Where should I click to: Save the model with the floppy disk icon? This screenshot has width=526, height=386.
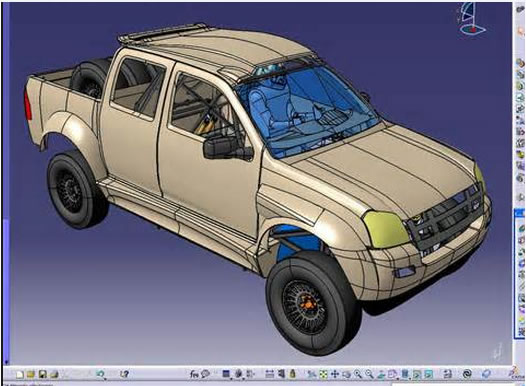coord(42,374)
